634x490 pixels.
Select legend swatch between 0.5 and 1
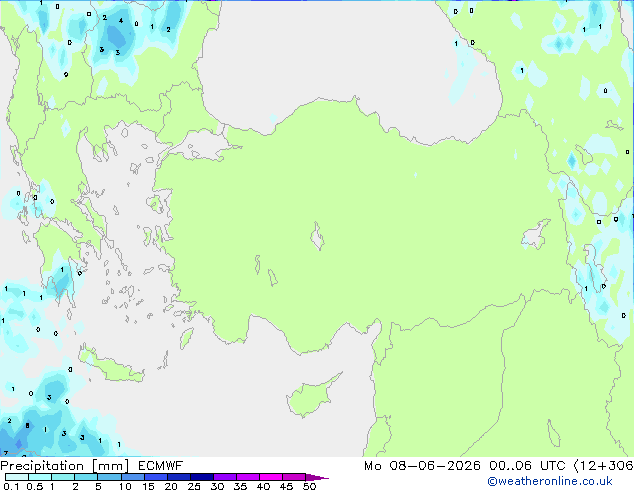(x=40, y=477)
